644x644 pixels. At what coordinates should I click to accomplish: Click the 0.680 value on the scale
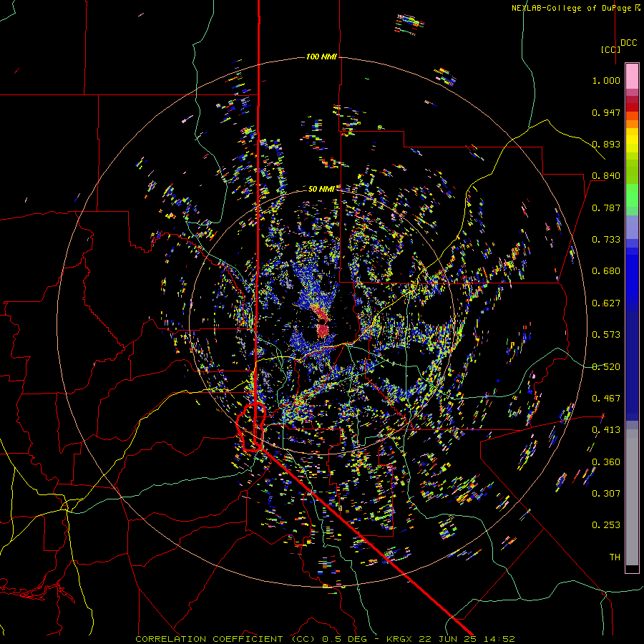pyautogui.click(x=606, y=271)
